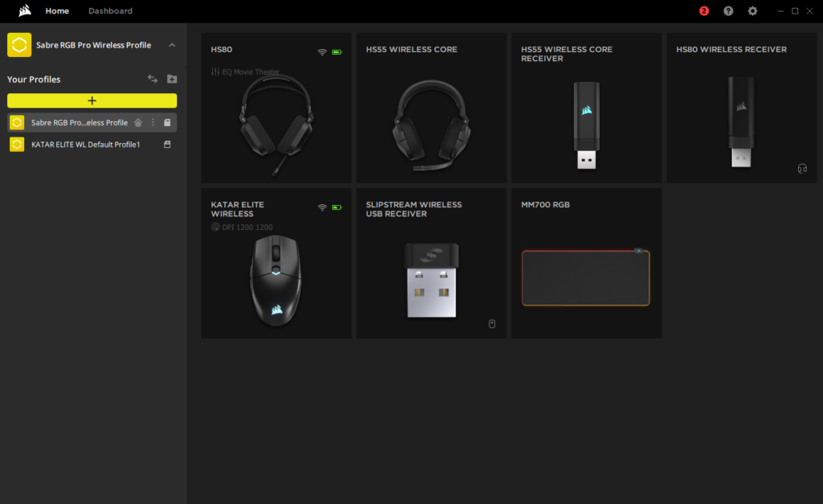Image resolution: width=823 pixels, height=504 pixels.
Task: Minimize the iCUE window
Action: (x=780, y=10)
